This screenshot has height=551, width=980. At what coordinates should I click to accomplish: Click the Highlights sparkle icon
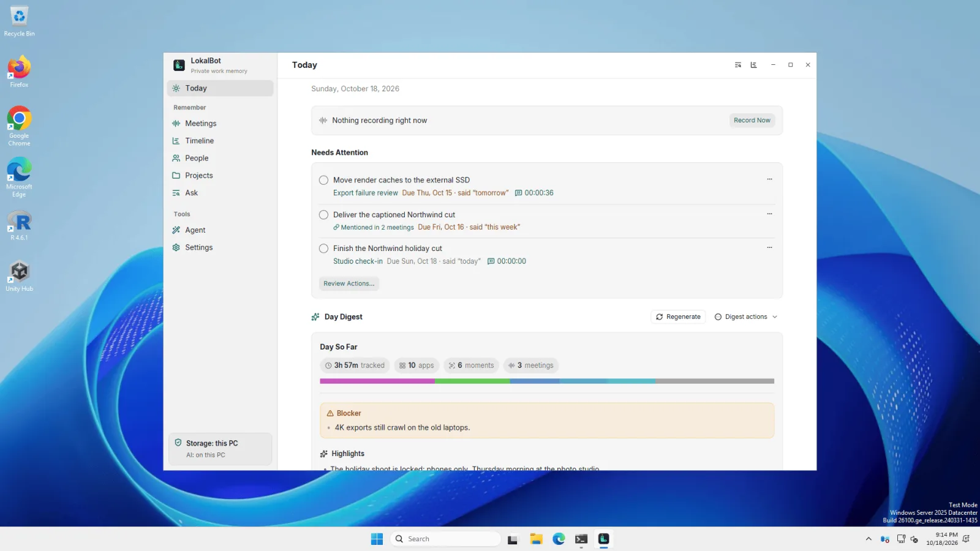323,454
